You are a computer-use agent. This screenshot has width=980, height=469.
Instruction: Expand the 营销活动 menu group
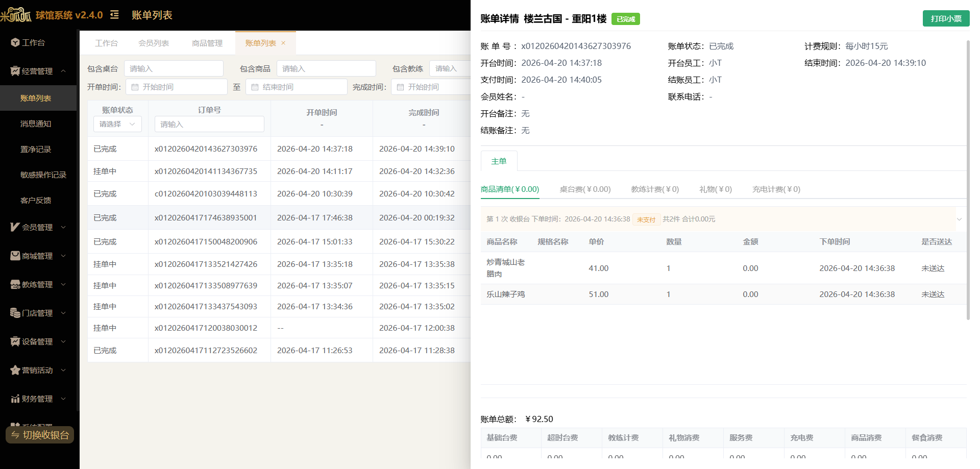63,370
